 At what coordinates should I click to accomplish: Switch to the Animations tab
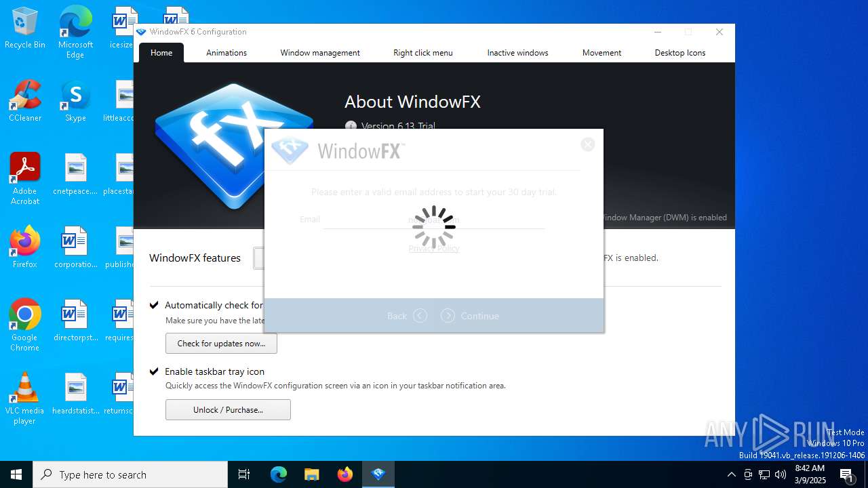tap(226, 53)
